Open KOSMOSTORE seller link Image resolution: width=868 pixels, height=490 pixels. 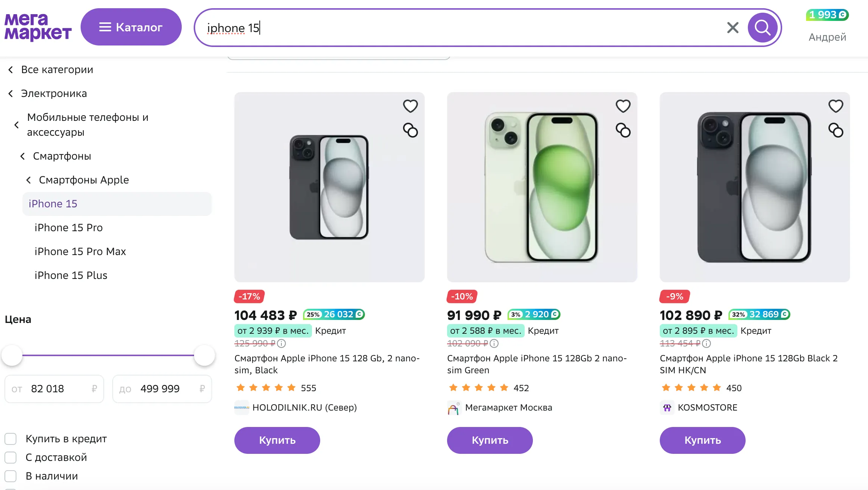coord(707,408)
